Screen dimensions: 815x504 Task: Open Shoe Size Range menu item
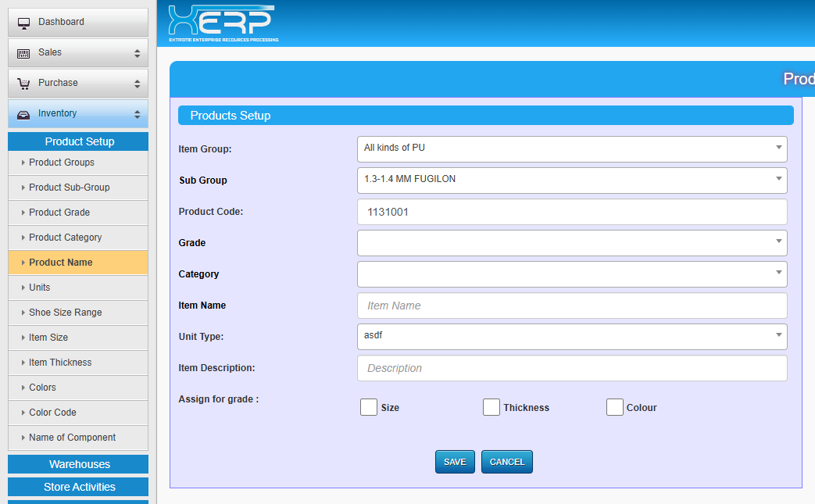(66, 313)
